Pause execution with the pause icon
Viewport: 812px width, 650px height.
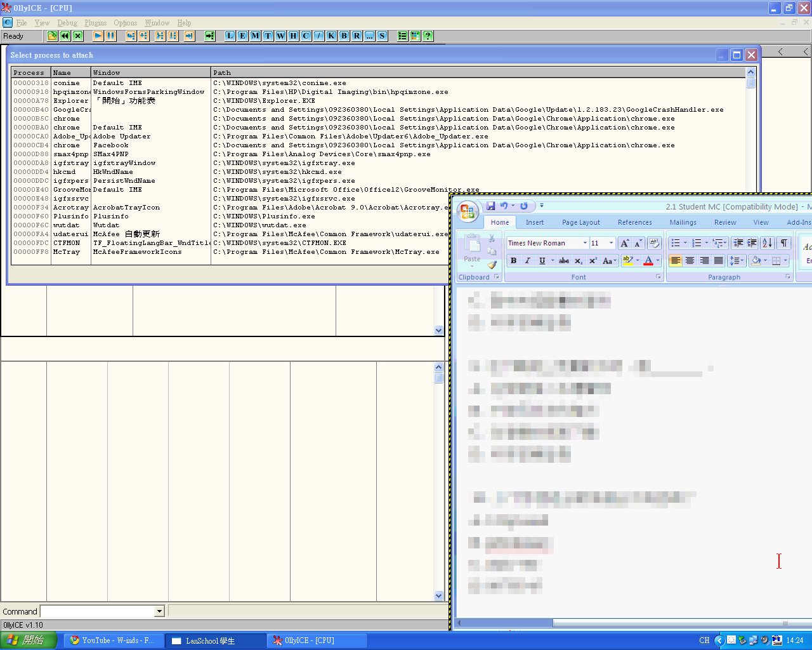click(111, 36)
